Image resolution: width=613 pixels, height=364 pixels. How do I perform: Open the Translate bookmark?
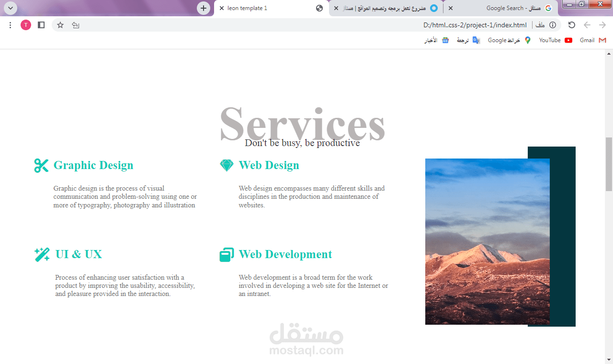coord(468,40)
